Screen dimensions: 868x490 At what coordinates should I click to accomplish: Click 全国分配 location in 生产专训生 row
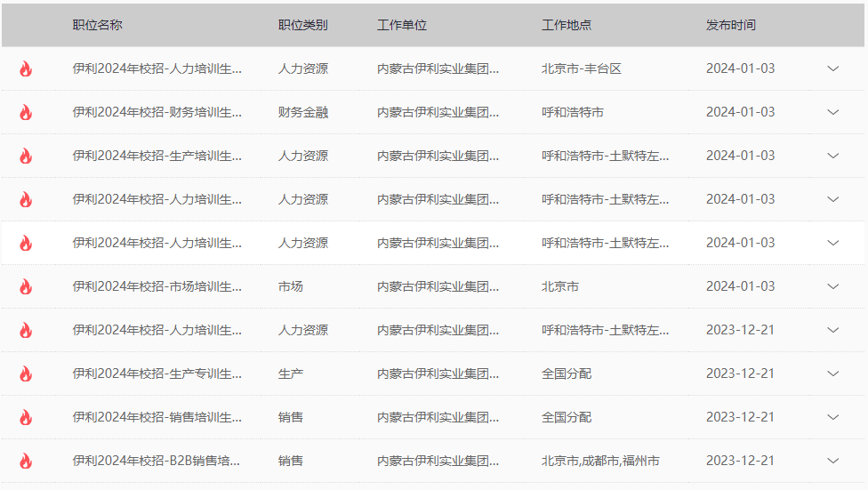click(x=567, y=374)
